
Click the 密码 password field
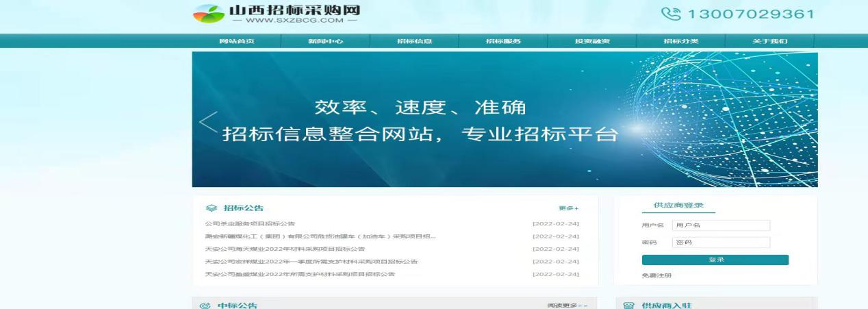[721, 243]
